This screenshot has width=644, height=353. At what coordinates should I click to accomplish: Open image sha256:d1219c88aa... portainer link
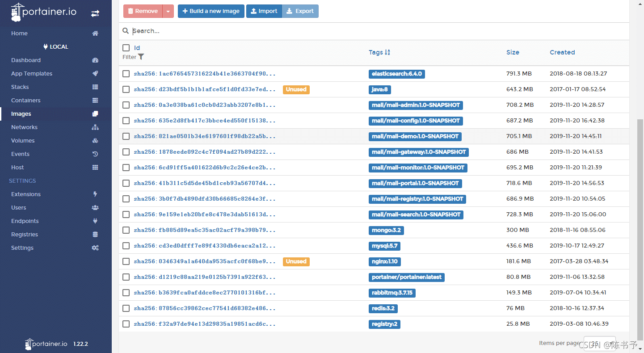pyautogui.click(x=205, y=277)
